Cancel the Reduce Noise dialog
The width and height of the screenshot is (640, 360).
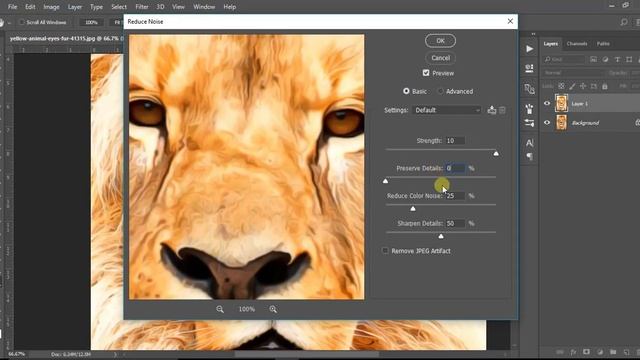pos(440,58)
